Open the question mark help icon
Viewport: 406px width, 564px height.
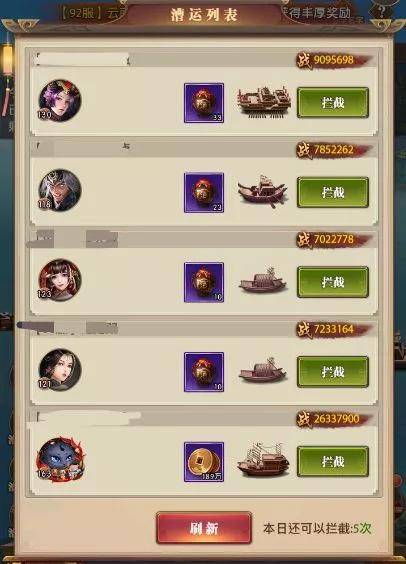click(x=381, y=12)
